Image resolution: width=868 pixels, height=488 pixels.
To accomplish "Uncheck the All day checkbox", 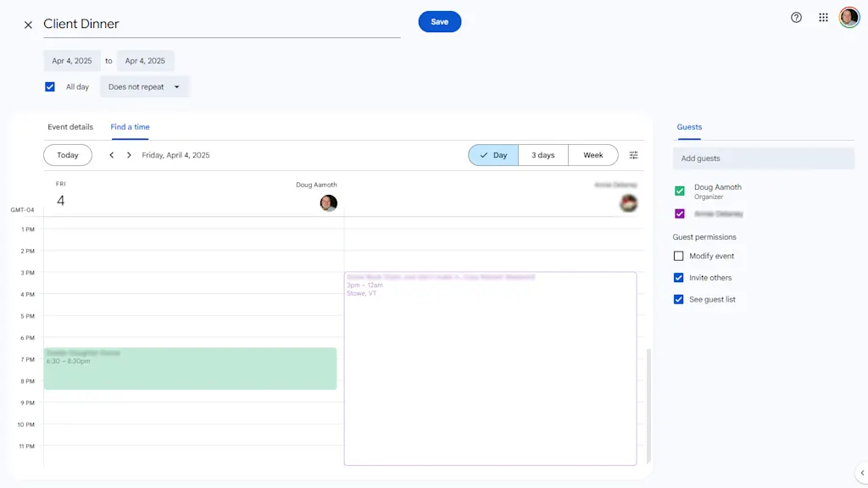I will [x=50, y=86].
